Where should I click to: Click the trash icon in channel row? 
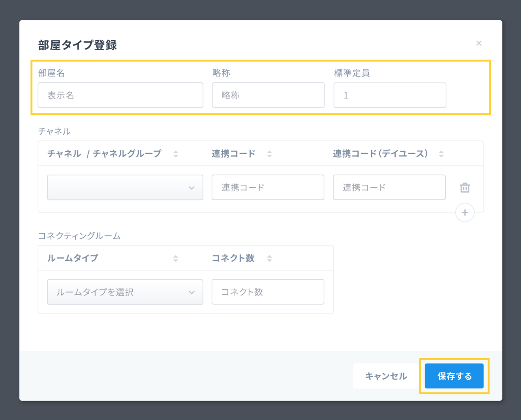point(465,188)
